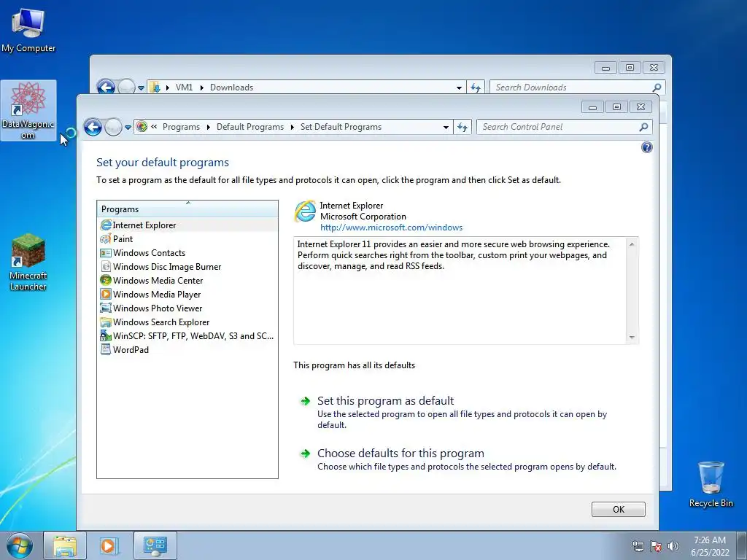Click taskbar clock showing 7:26 AM

(710, 545)
